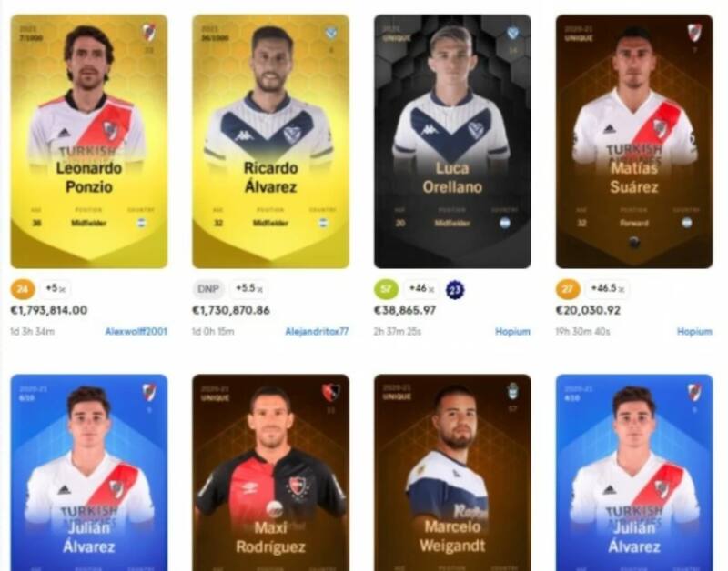The width and height of the screenshot is (728, 571).
Task: Open the Matías Suárez brown card
Action: click(634, 142)
